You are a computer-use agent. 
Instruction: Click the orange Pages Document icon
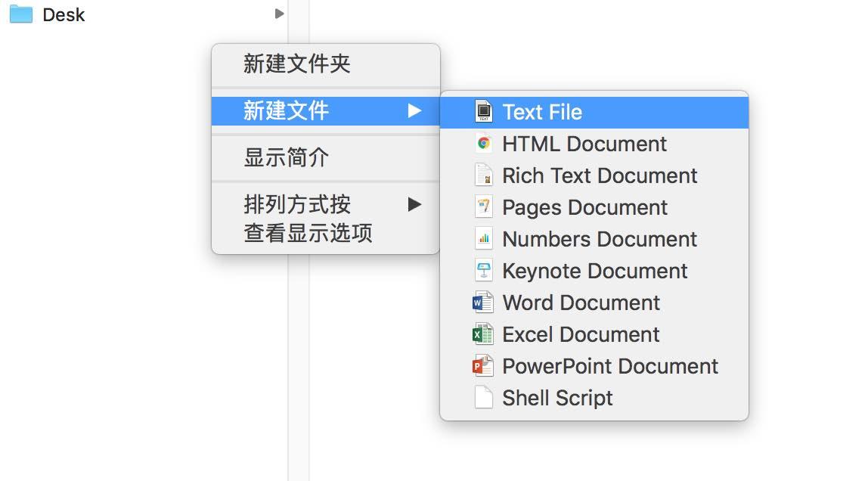[483, 207]
